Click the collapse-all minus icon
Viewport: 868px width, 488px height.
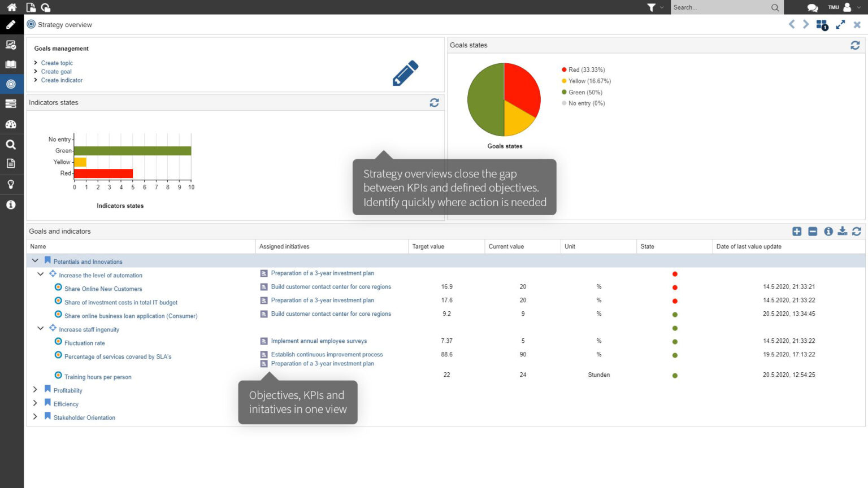pos(813,231)
